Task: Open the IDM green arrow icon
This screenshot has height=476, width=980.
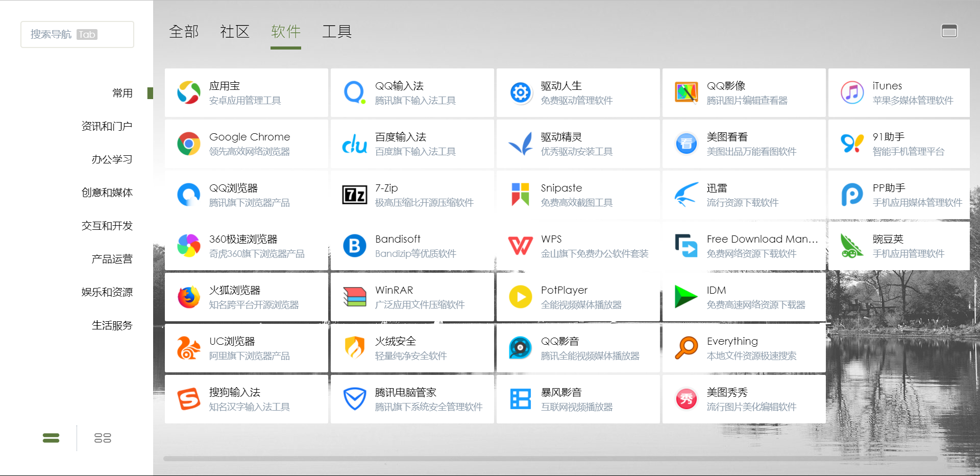Action: point(687,297)
